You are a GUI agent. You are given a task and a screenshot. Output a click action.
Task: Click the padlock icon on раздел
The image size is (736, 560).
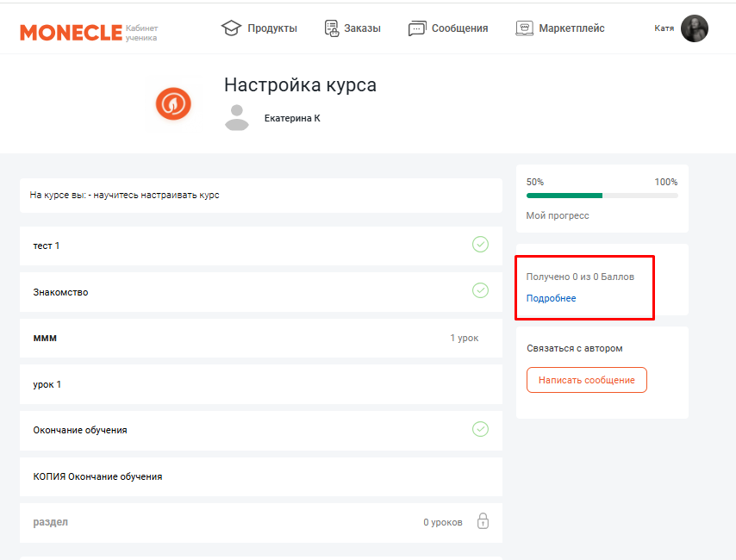click(x=483, y=521)
